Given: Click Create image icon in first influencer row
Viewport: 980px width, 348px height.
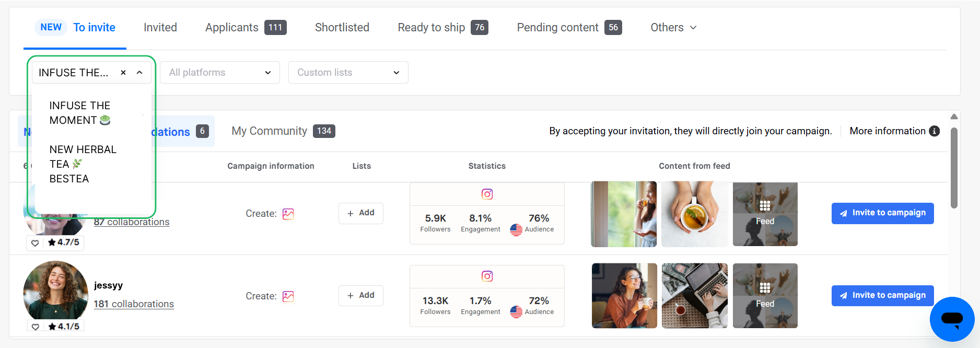Looking at the screenshot, I should click(288, 214).
